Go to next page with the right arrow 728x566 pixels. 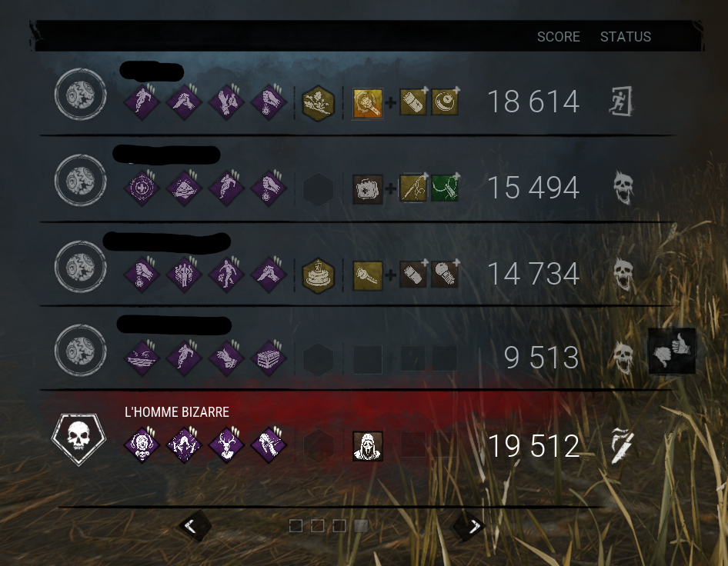(470, 526)
